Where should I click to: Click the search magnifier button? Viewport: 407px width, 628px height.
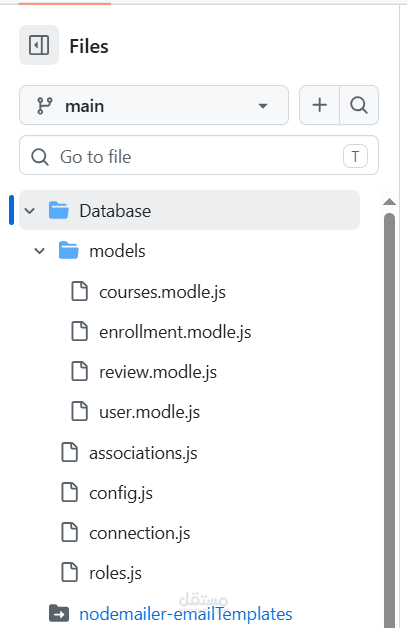pyautogui.click(x=359, y=105)
